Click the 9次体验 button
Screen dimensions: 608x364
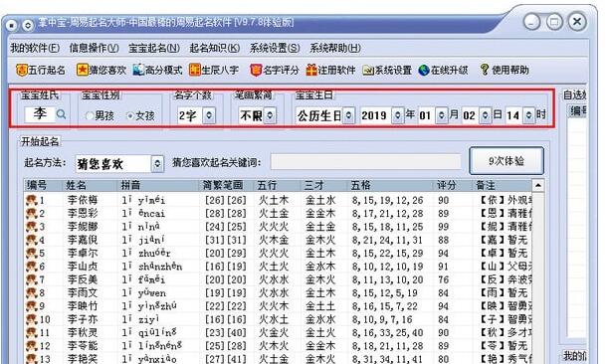507,161
